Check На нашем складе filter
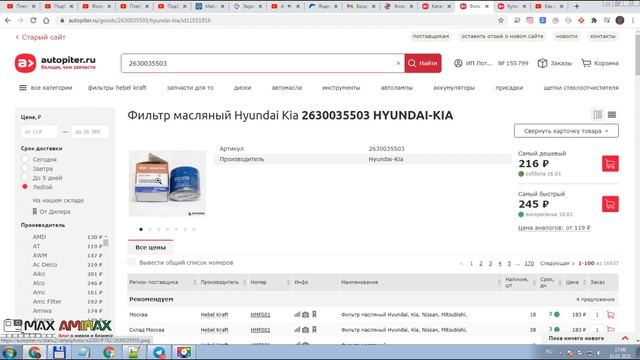This screenshot has width=640, height=360. coord(25,200)
